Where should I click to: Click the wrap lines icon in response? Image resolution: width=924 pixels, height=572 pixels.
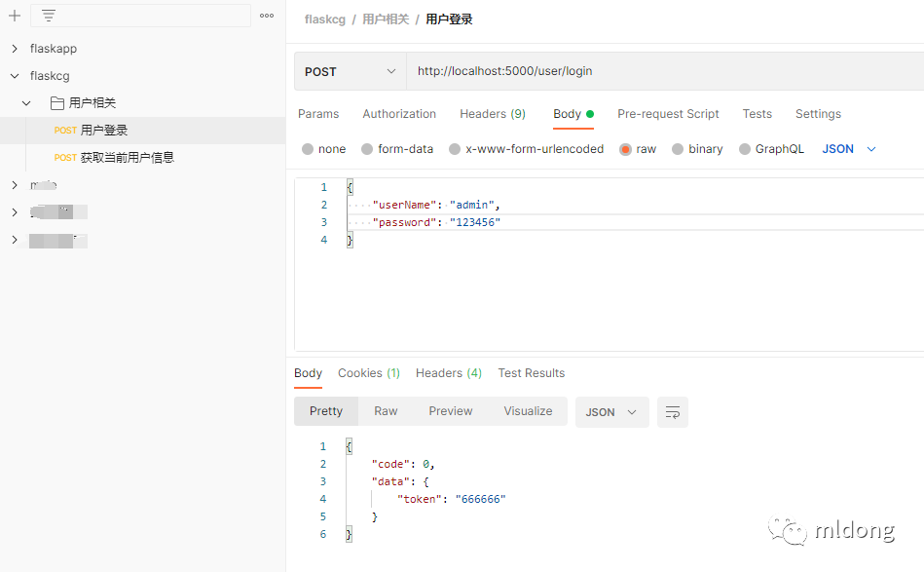pyautogui.click(x=672, y=412)
